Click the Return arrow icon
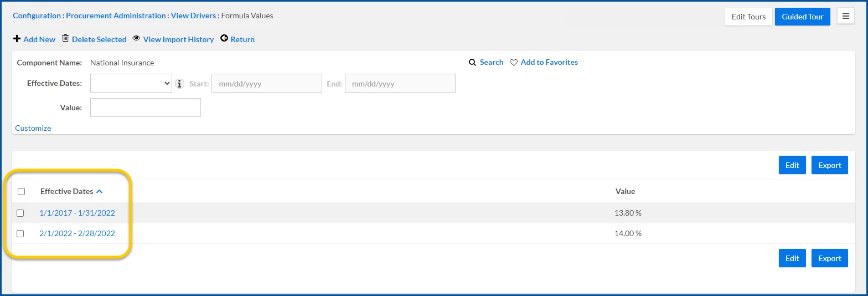868x296 pixels. click(x=224, y=38)
